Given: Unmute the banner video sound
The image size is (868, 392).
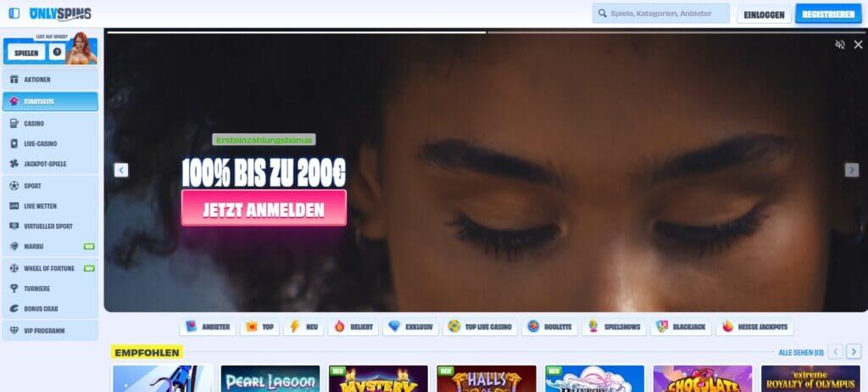Looking at the screenshot, I should [x=840, y=45].
